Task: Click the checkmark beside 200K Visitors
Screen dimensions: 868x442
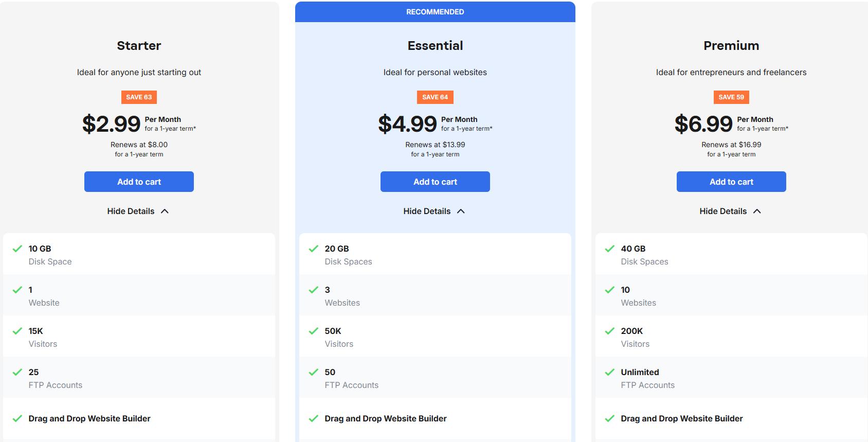Action: [x=610, y=331]
